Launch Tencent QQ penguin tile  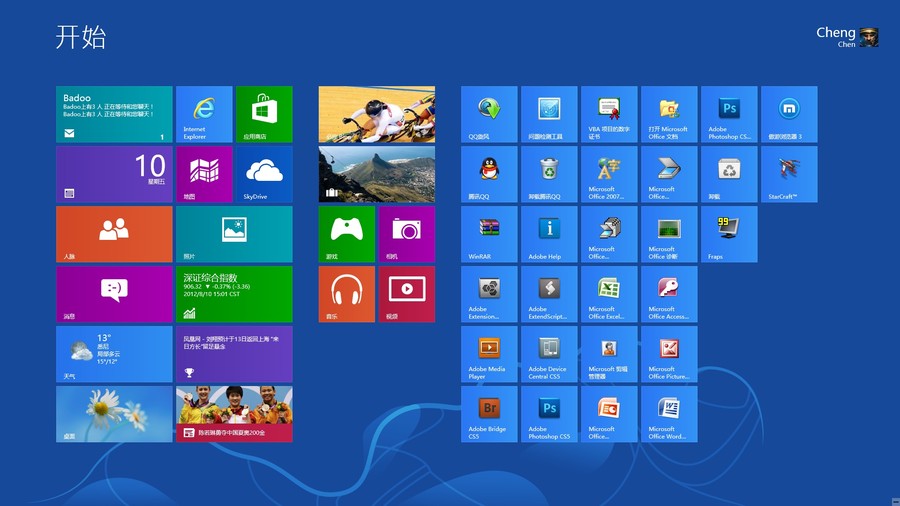coord(489,174)
